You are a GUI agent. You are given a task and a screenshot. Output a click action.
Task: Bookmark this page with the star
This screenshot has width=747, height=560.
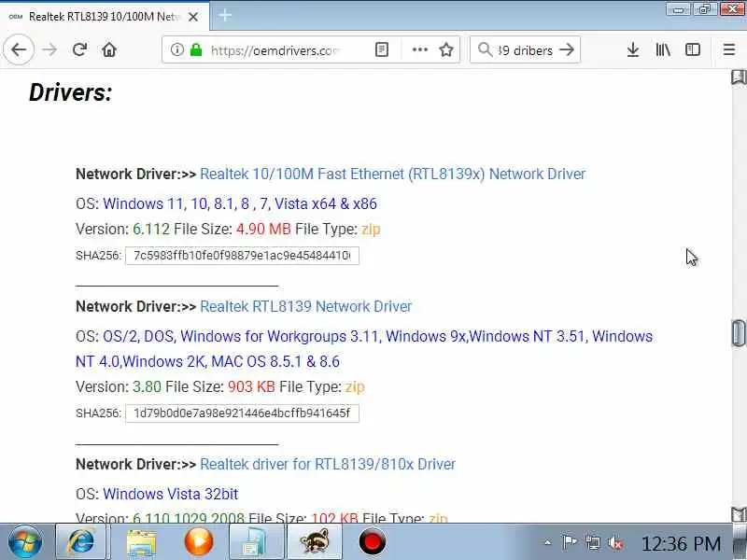(x=446, y=49)
